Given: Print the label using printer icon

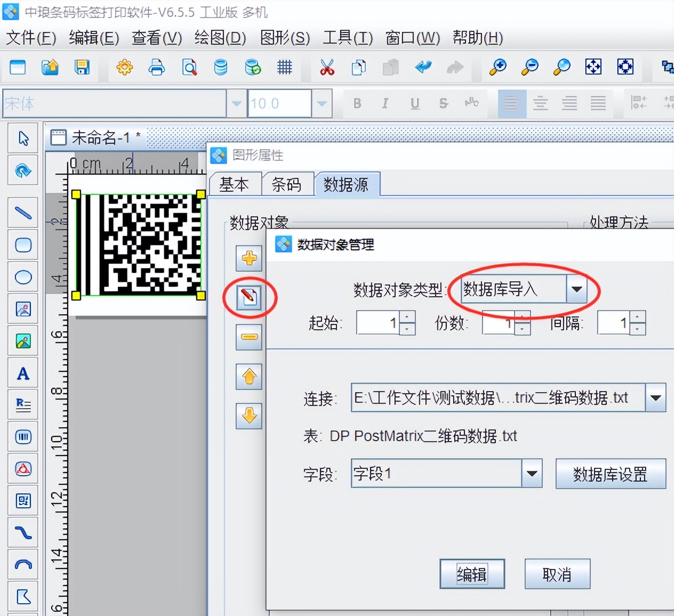Looking at the screenshot, I should [x=157, y=67].
